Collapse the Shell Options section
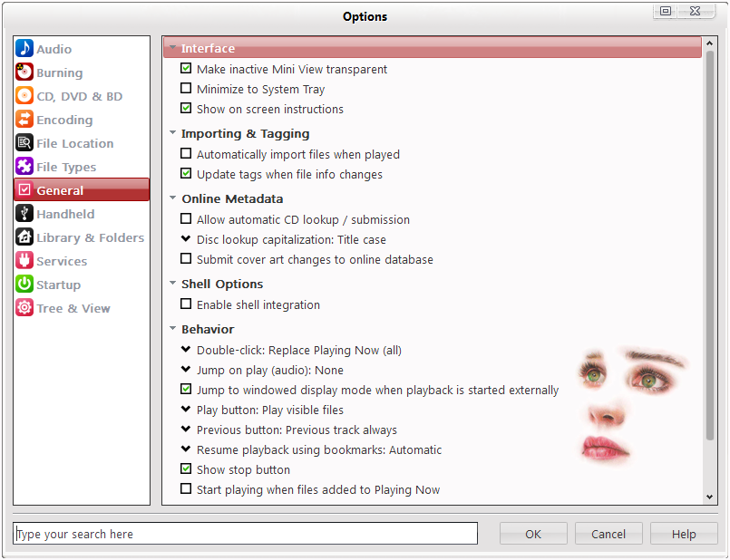Screen dimensions: 730x560 pos(172,284)
